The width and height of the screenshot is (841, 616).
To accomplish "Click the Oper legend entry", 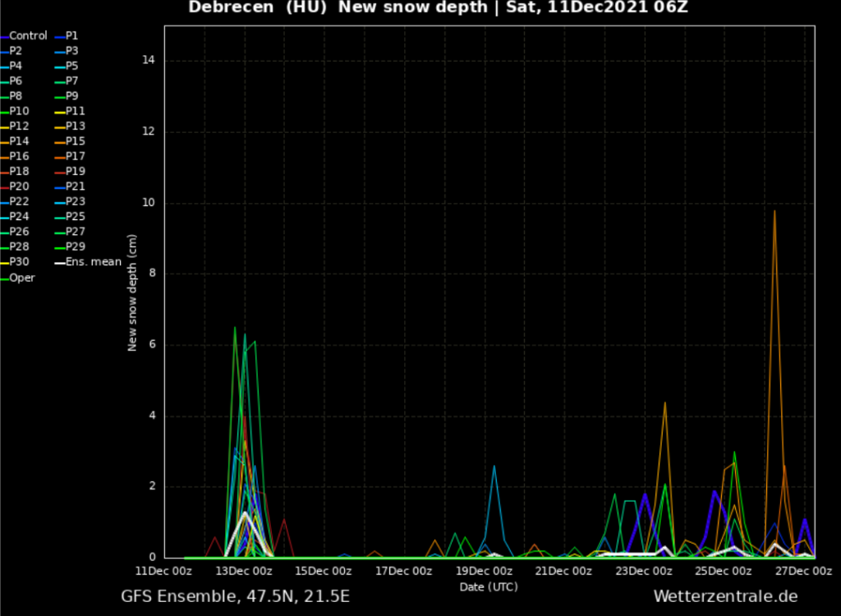I will click(22, 278).
